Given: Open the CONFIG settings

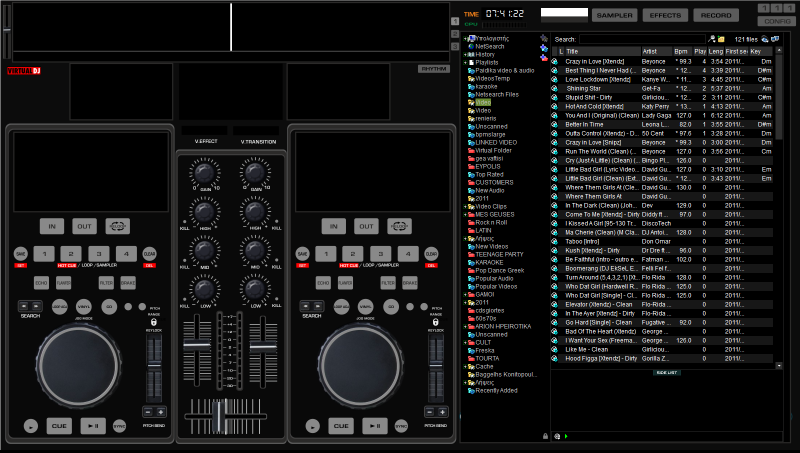Looking at the screenshot, I should coord(778,21).
